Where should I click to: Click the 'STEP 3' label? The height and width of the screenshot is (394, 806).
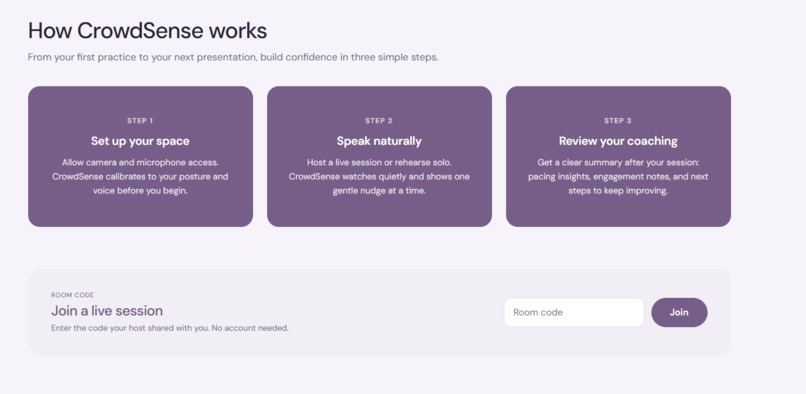[618, 121]
